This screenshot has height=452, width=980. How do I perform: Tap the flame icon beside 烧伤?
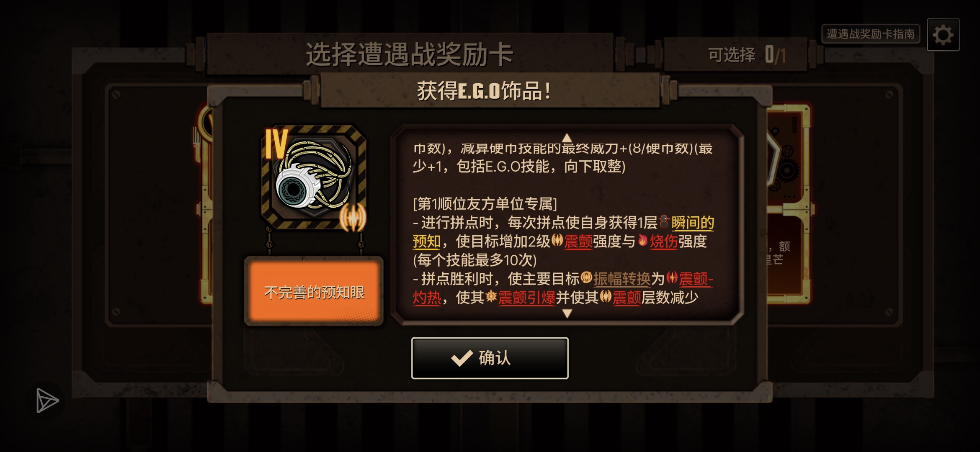643,240
